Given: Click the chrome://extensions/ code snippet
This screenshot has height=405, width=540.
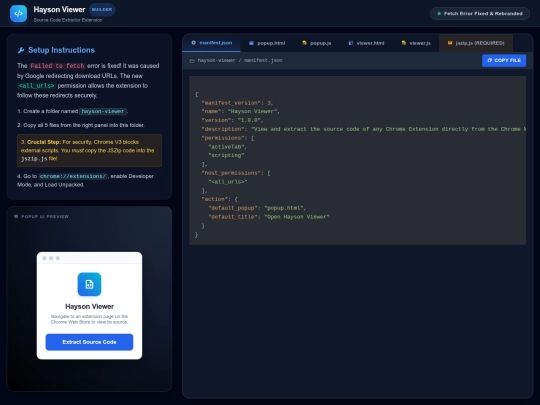Looking at the screenshot, I should click(73, 176).
